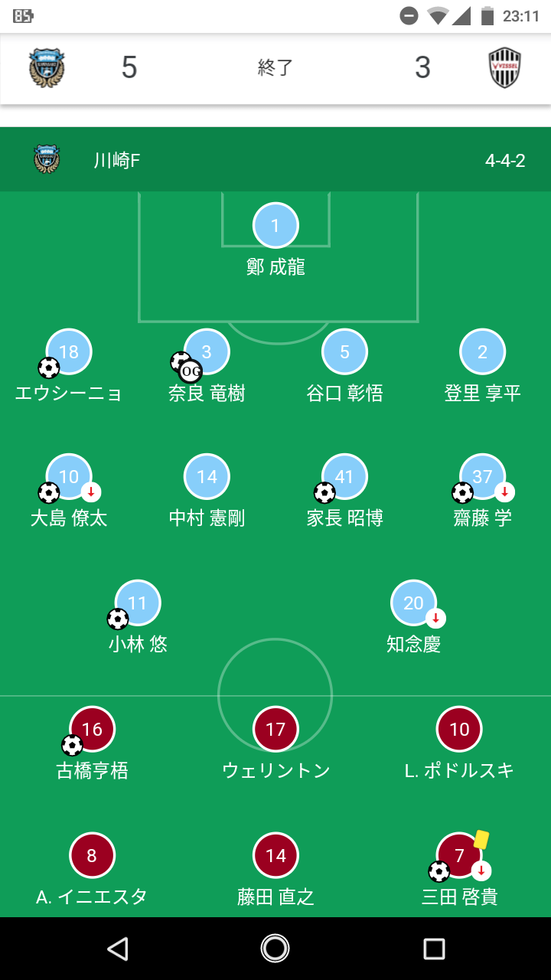Select player number 14 中村 憲剛
The image size is (551, 980).
(207, 476)
